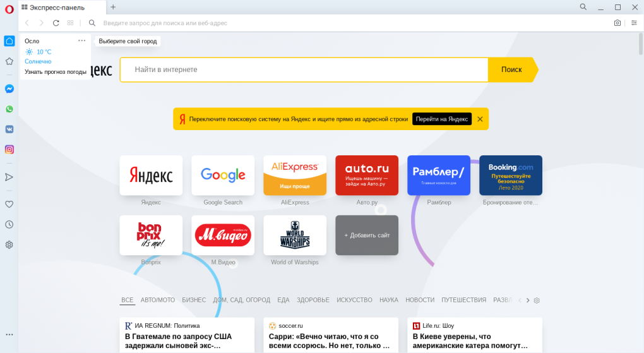The height and width of the screenshot is (353, 644).
Task: Open news feed settings gear
Action: click(x=537, y=301)
